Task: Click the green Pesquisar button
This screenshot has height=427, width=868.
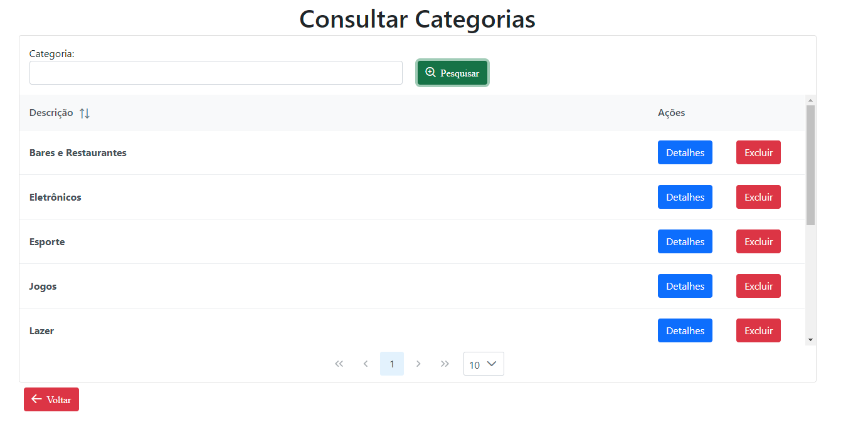Action: pyautogui.click(x=452, y=72)
